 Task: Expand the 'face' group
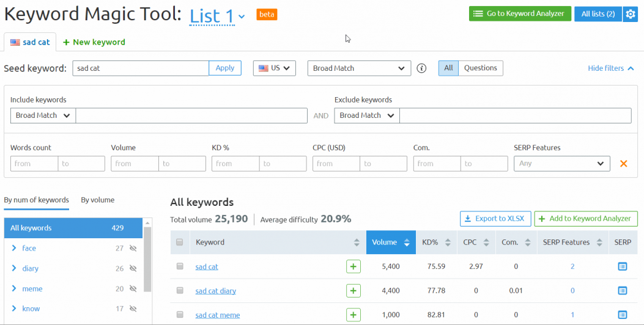[14, 248]
